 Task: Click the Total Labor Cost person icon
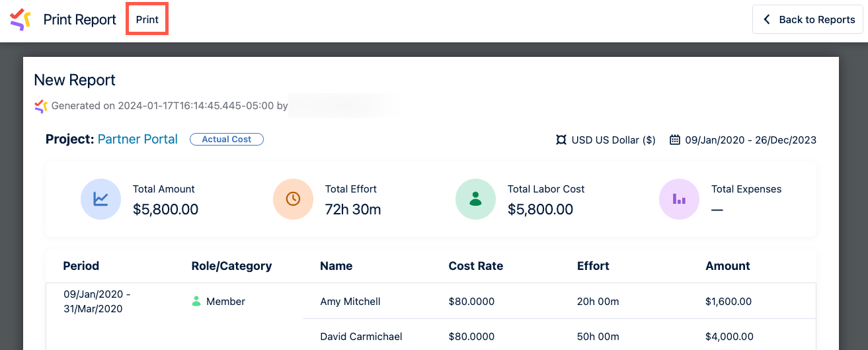pos(475,199)
